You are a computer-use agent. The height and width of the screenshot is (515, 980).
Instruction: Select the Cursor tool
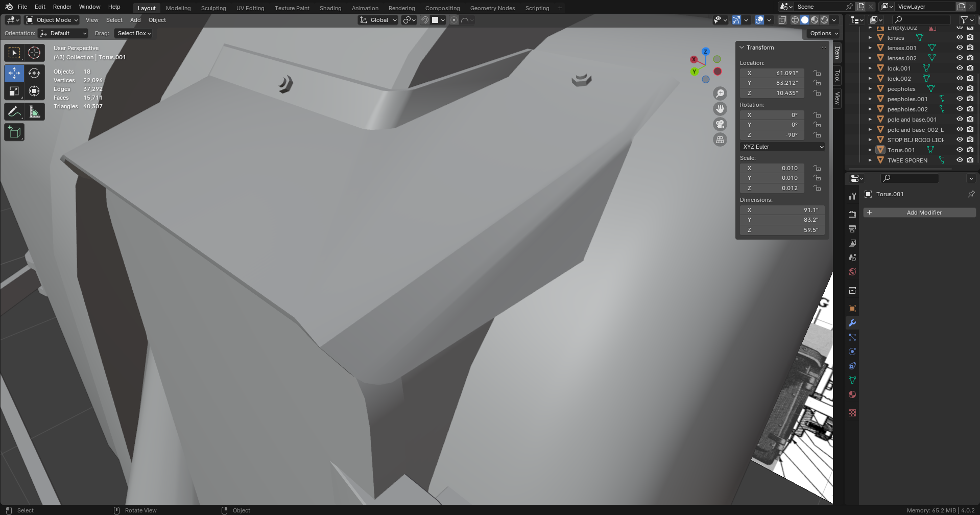[x=34, y=53]
